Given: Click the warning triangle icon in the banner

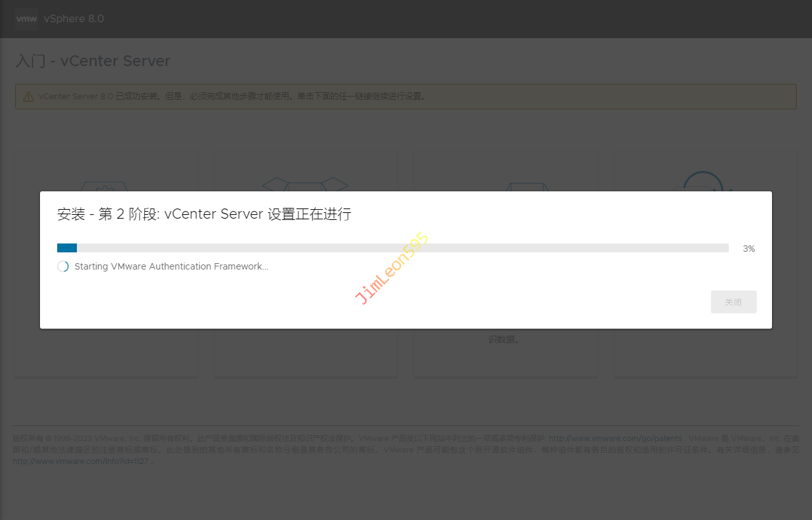Looking at the screenshot, I should pos(29,97).
